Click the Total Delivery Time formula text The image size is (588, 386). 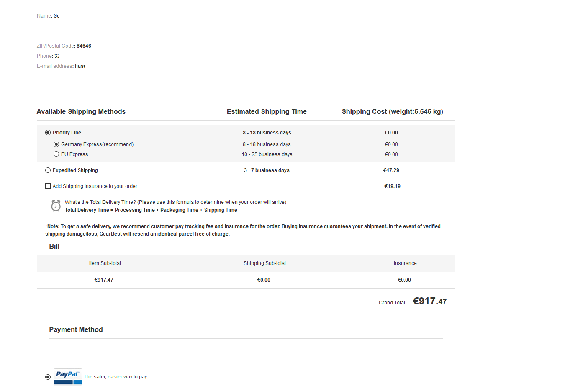click(x=151, y=210)
